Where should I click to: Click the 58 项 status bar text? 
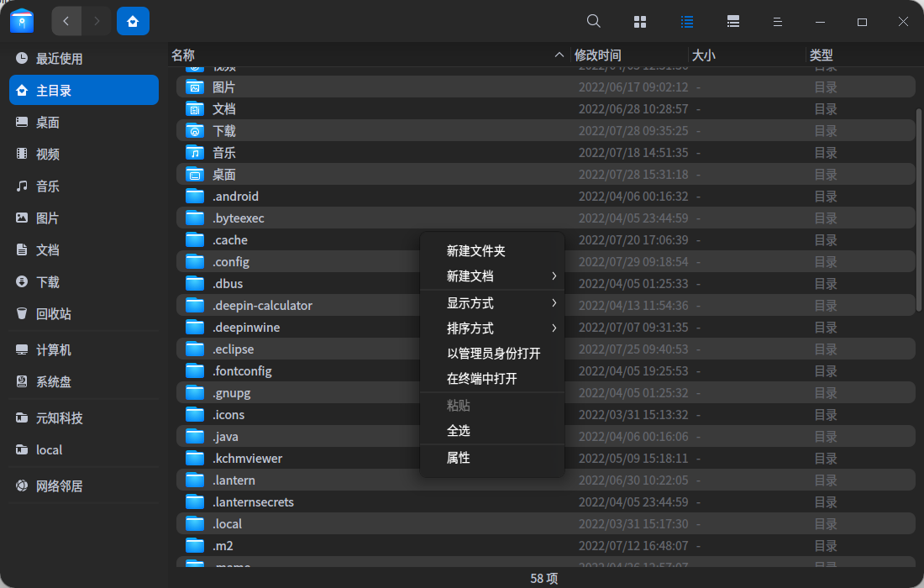[543, 579]
